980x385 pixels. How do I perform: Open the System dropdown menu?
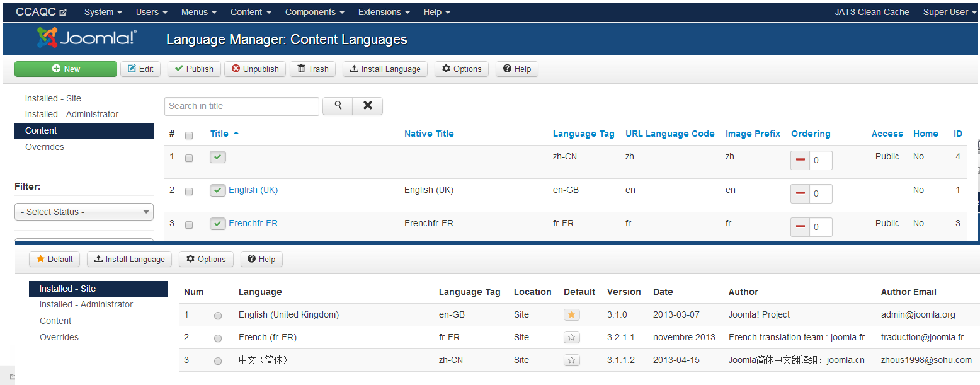pos(102,11)
